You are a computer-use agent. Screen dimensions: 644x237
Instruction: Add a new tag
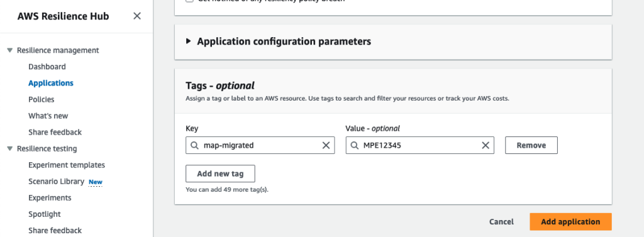click(x=220, y=174)
